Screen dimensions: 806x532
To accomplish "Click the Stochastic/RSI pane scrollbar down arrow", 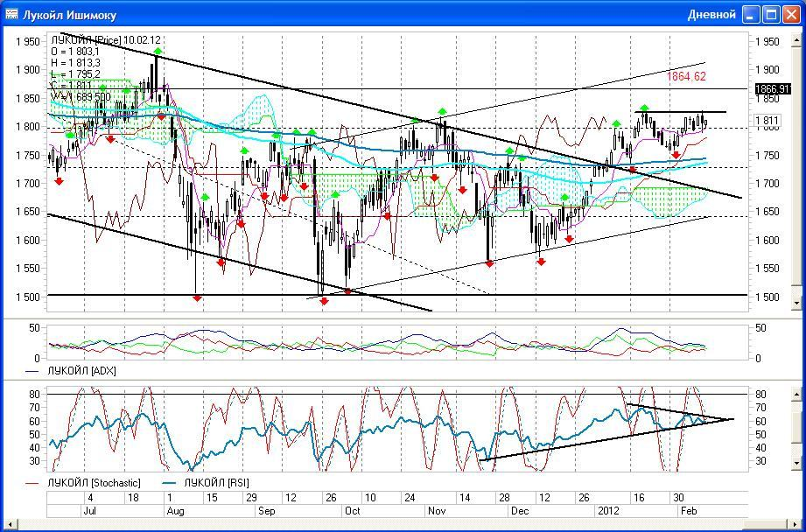I will pyautogui.click(x=797, y=464).
